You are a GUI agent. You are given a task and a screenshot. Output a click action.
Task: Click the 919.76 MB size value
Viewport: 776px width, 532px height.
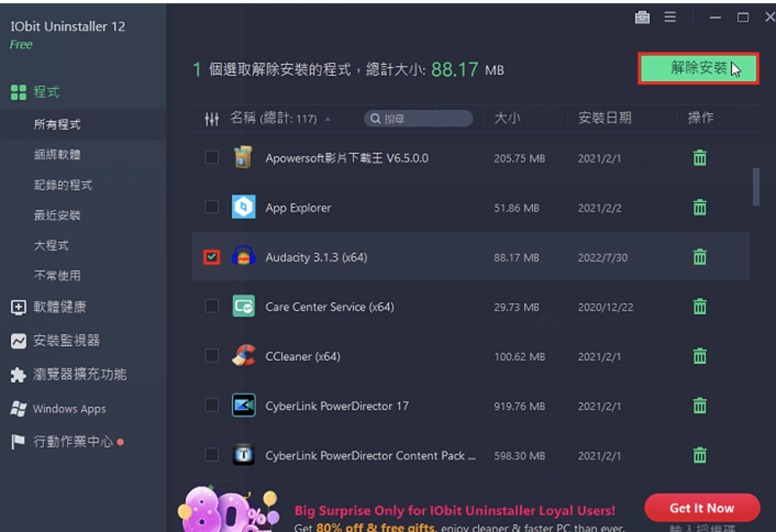519,406
